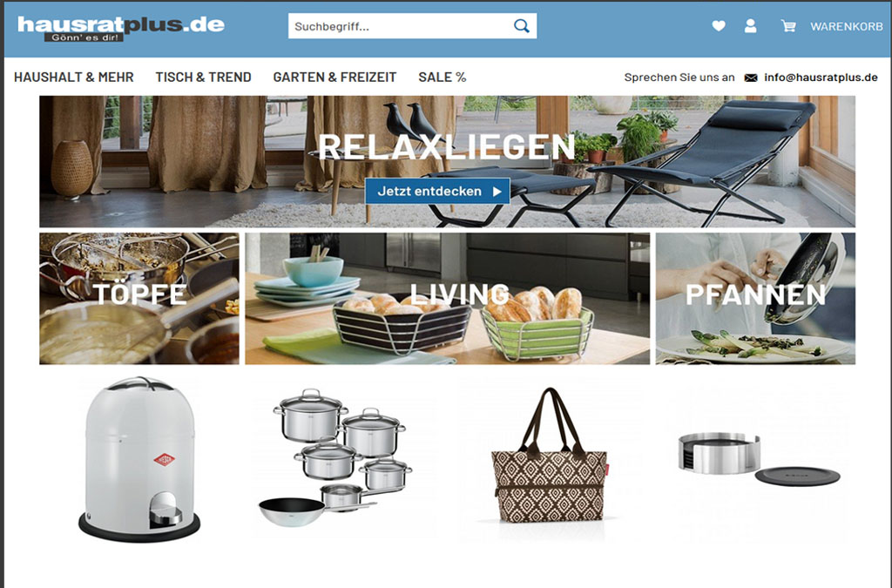Click the shopping cart icon
The width and height of the screenshot is (892, 588).
[787, 26]
